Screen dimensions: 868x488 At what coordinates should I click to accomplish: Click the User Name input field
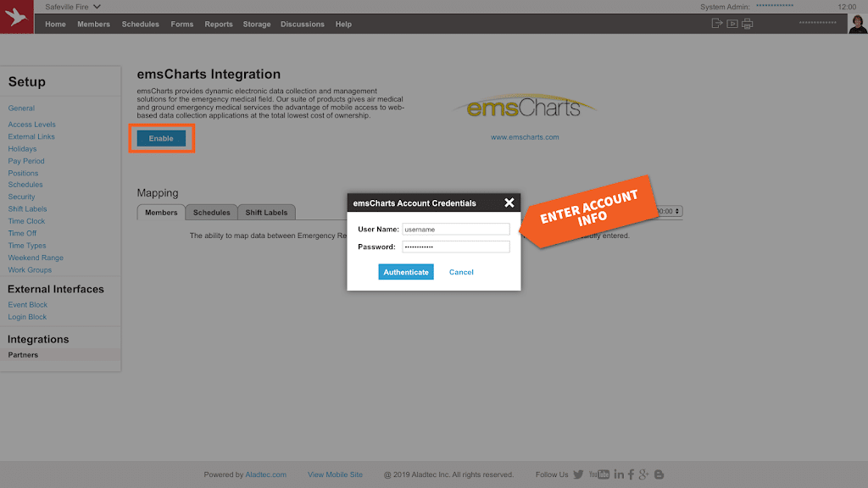pyautogui.click(x=455, y=229)
